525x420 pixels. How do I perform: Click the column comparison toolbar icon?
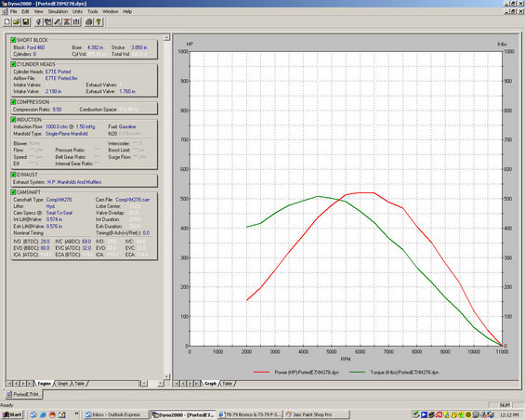coord(76,22)
